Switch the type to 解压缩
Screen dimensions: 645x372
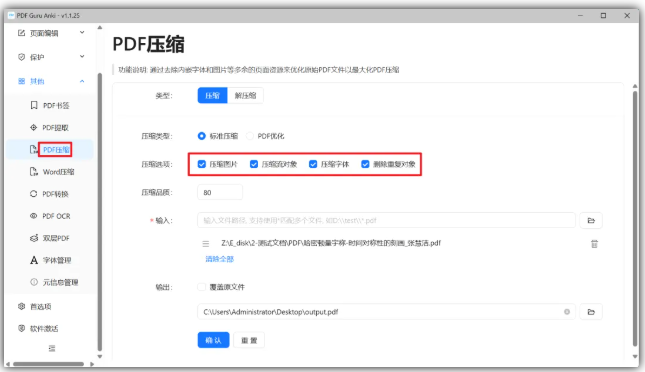[x=245, y=95]
